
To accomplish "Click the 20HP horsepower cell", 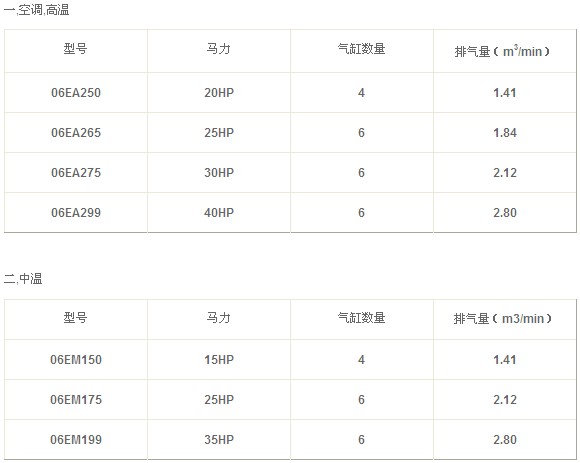I will tap(219, 92).
